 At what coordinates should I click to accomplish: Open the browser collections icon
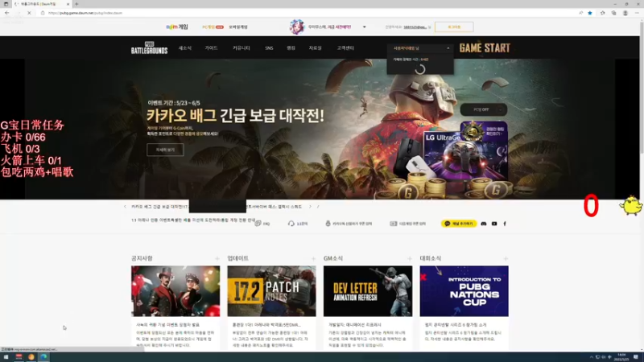pyautogui.click(x=613, y=13)
